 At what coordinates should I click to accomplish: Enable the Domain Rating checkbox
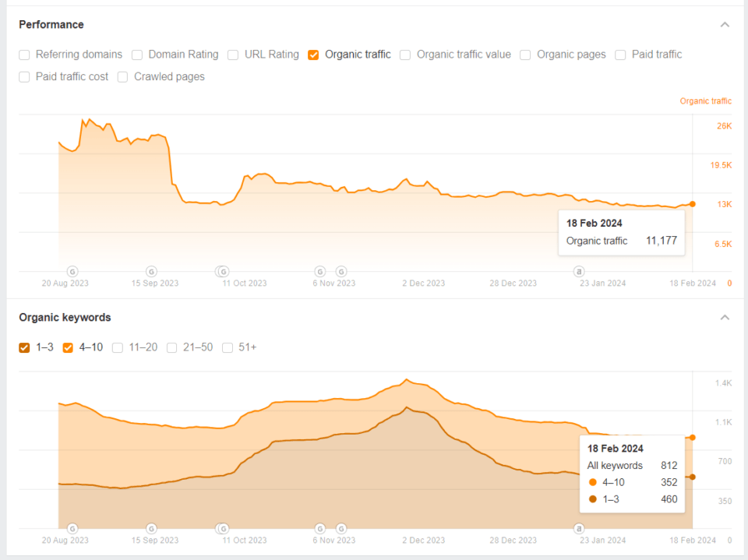click(x=137, y=55)
